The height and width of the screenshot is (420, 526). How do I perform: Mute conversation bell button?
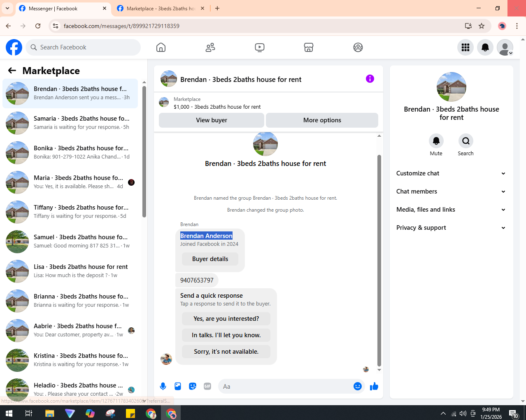[436, 141]
